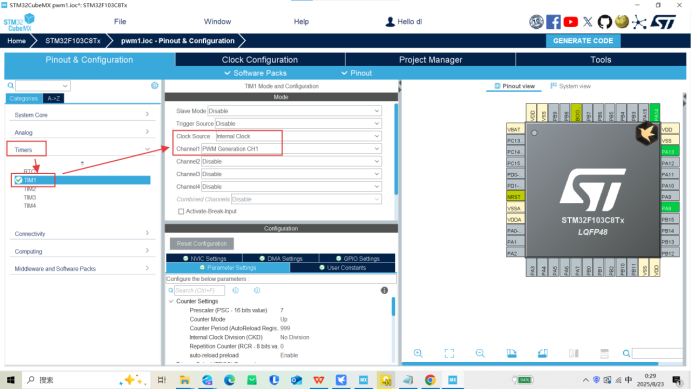The image size is (692, 389).
Task: Open the File menu
Action: [120, 22]
